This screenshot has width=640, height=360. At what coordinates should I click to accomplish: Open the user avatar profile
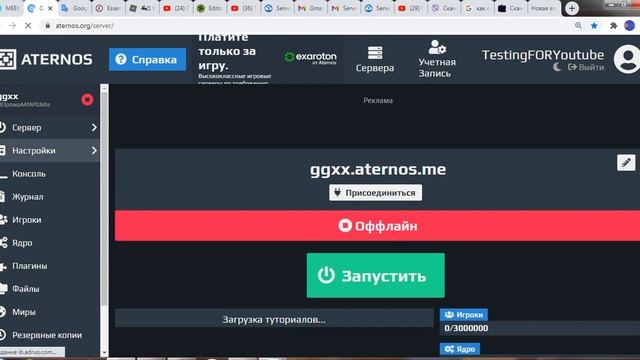click(627, 59)
